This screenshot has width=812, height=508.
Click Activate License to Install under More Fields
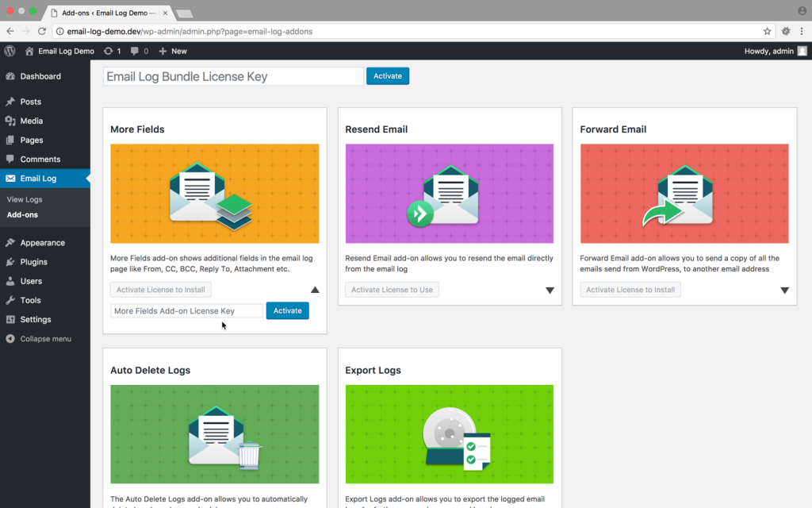160,290
